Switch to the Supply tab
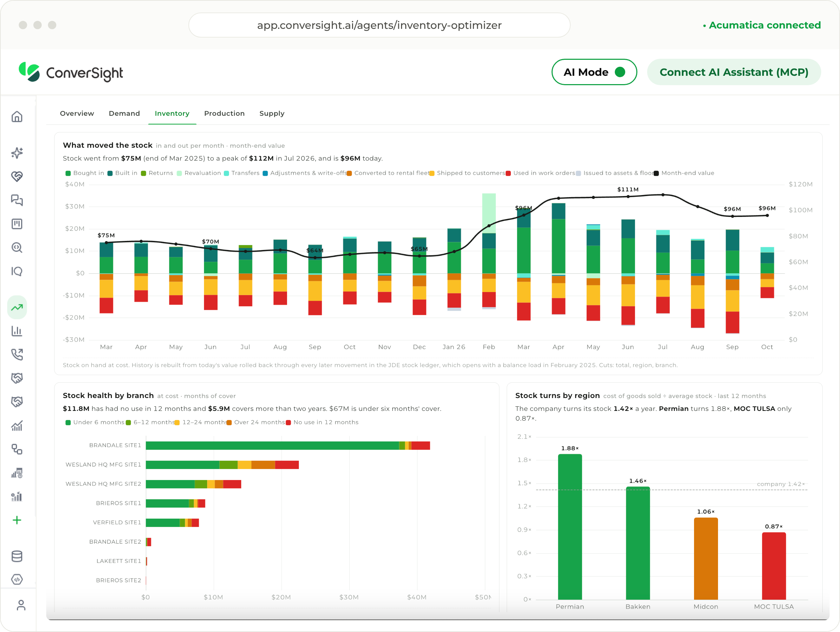 [x=272, y=114]
